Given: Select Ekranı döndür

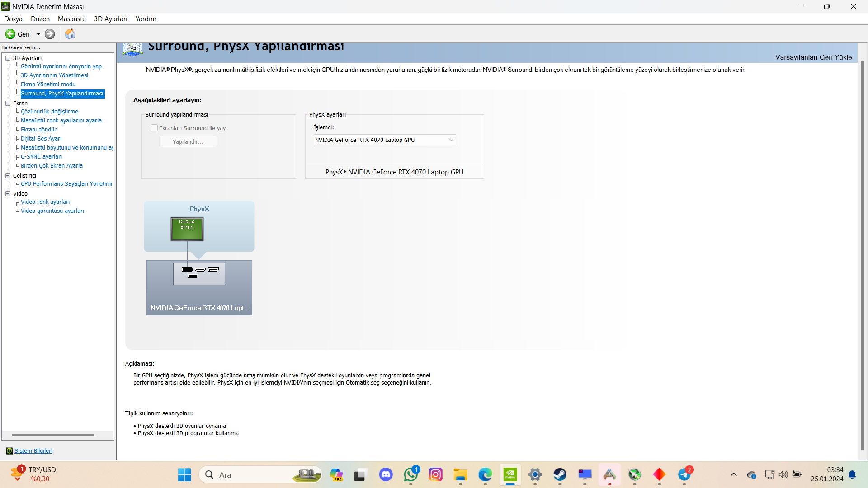Looking at the screenshot, I should tap(38, 130).
